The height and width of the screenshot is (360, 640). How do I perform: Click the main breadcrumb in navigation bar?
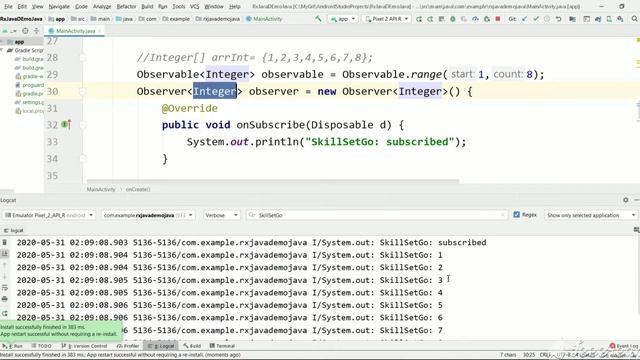pyautogui.click(x=100, y=19)
